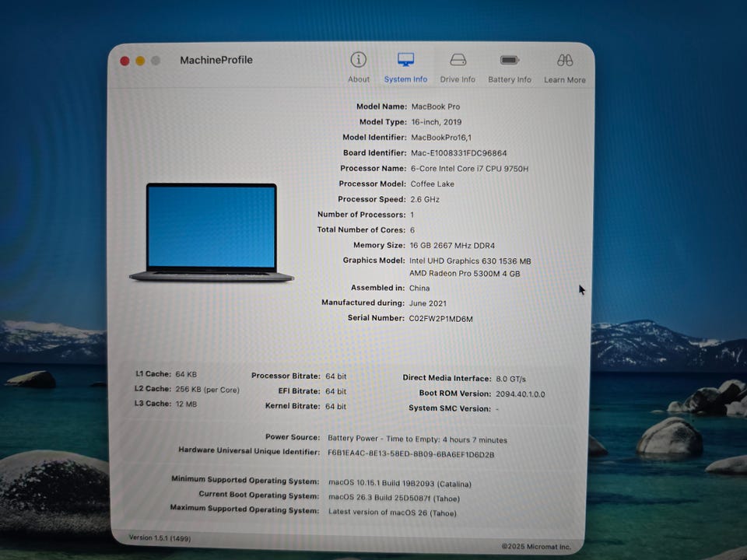The width and height of the screenshot is (747, 560).
Task: Minimize the window with the yellow button
Action: coord(140,61)
